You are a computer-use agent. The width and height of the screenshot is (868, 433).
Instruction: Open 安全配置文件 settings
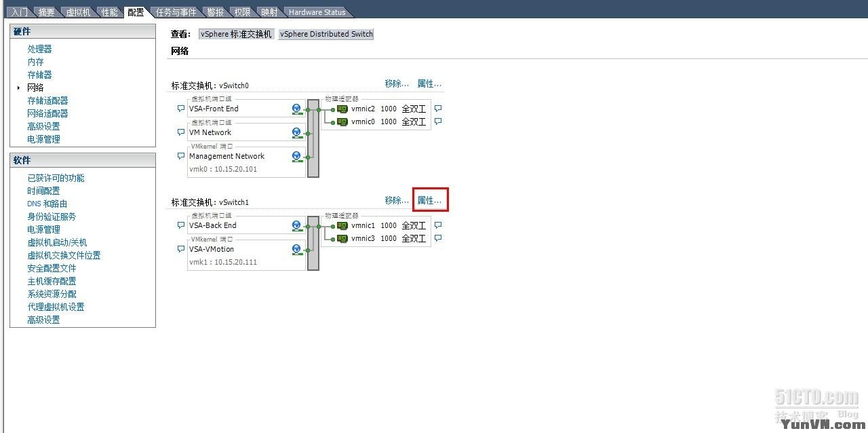52,268
